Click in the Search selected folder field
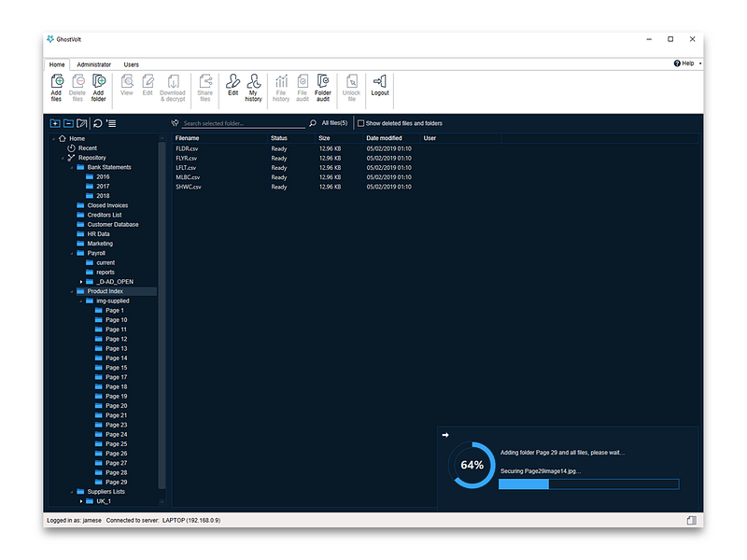The width and height of the screenshot is (747, 560). 244,123
